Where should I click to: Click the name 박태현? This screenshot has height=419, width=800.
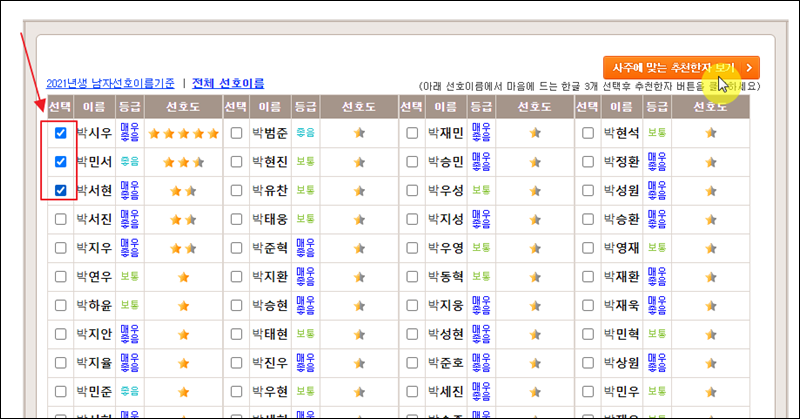coord(270,334)
